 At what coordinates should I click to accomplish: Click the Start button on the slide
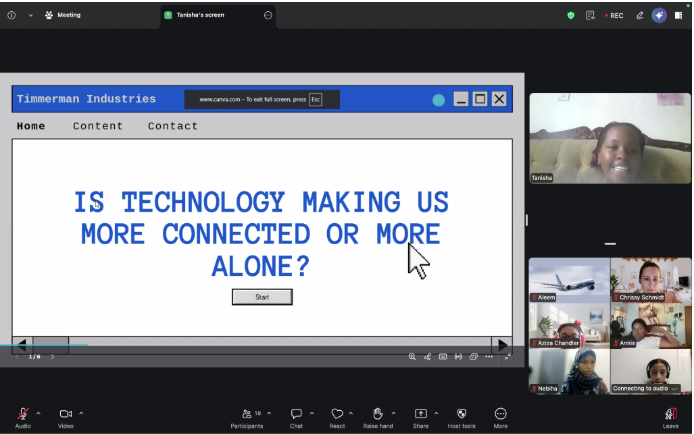click(x=262, y=297)
